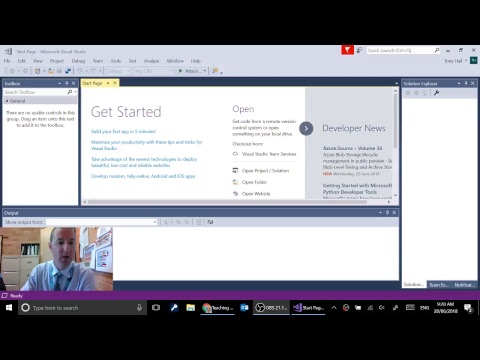Collapse Developer News with round arrow button
The height and width of the screenshot is (360, 480).
306,128
